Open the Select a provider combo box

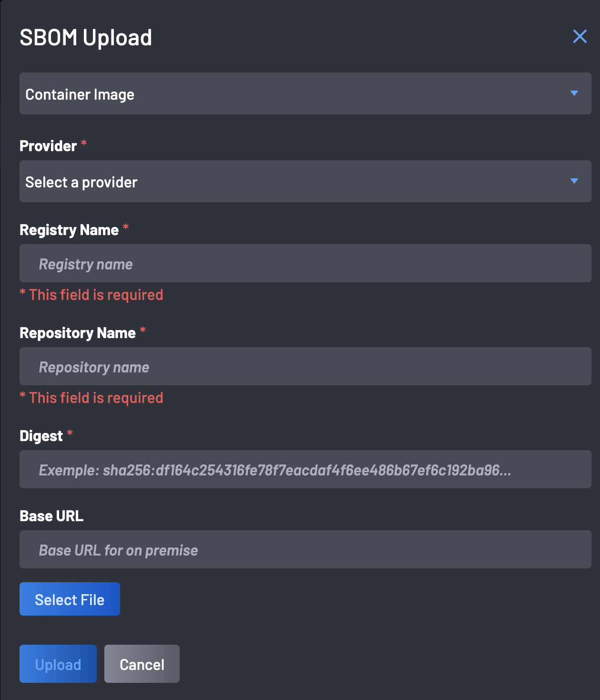pyautogui.click(x=305, y=181)
